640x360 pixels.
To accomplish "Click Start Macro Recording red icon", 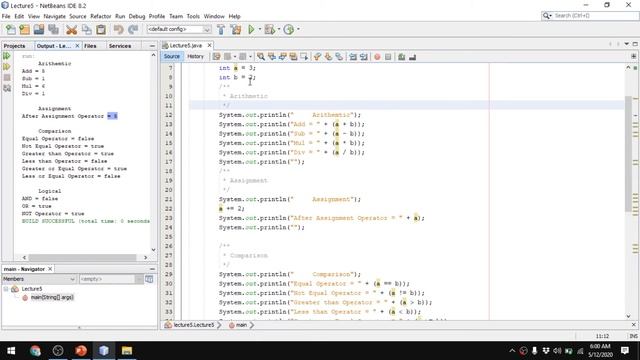I will 377,57.
